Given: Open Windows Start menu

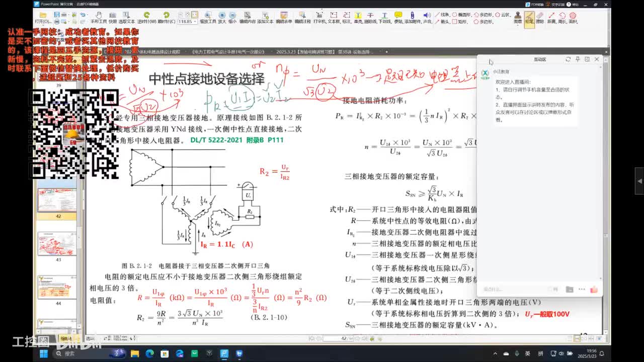Looking at the screenshot, I should point(44,353).
